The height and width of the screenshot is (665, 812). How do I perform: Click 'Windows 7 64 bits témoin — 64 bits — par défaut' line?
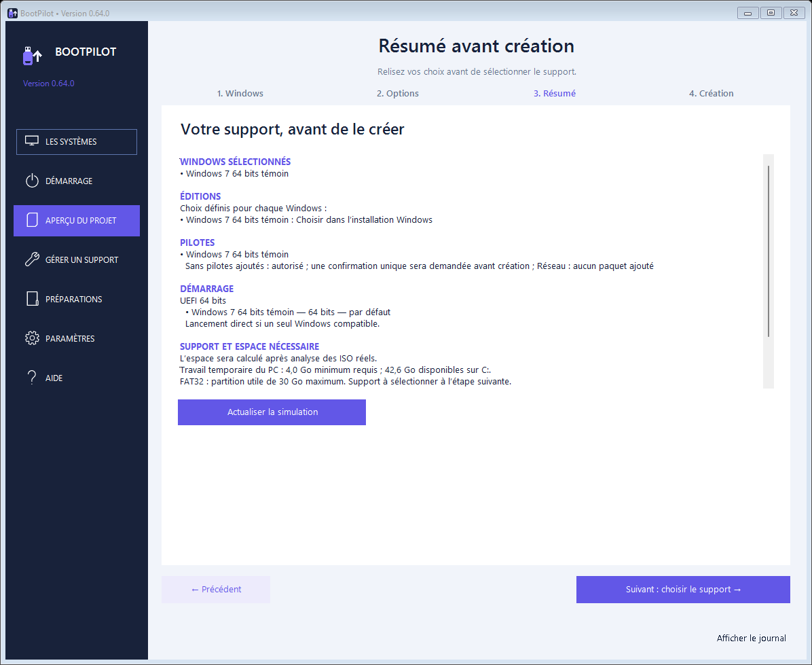[288, 312]
